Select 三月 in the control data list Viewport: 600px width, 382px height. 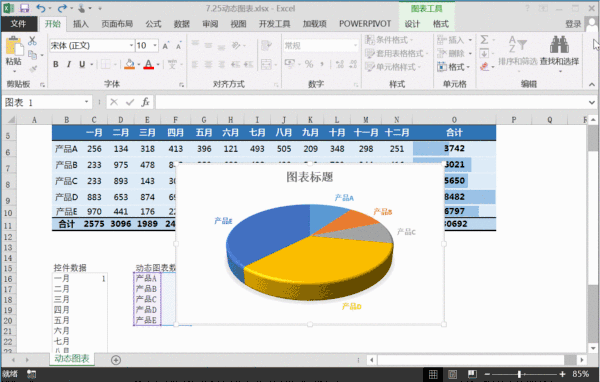(62, 299)
